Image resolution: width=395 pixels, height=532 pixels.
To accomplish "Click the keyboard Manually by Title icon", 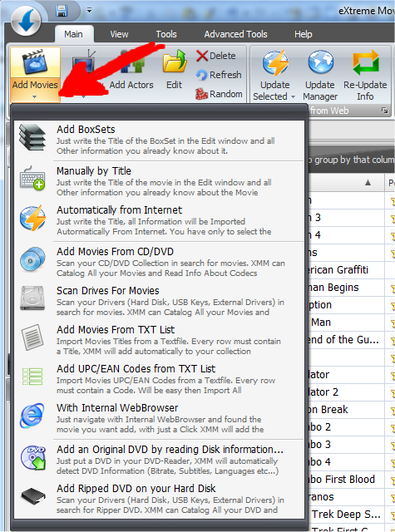I will pos(32,178).
